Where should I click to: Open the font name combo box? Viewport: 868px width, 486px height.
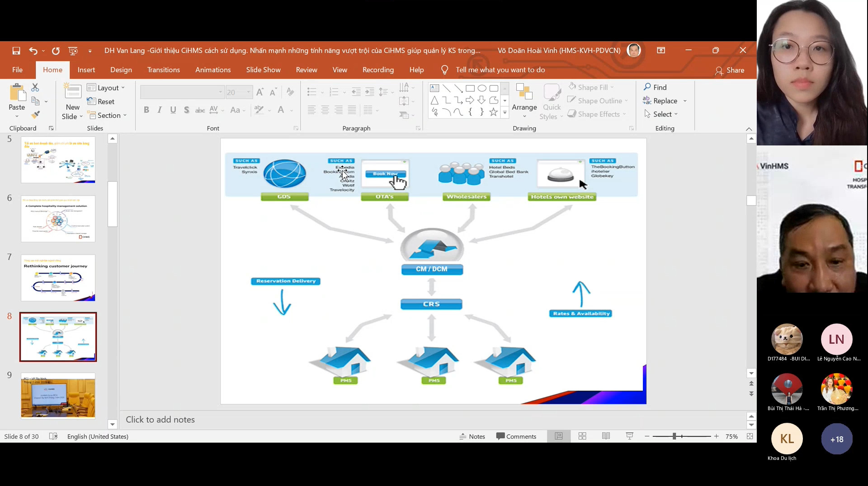tap(182, 92)
